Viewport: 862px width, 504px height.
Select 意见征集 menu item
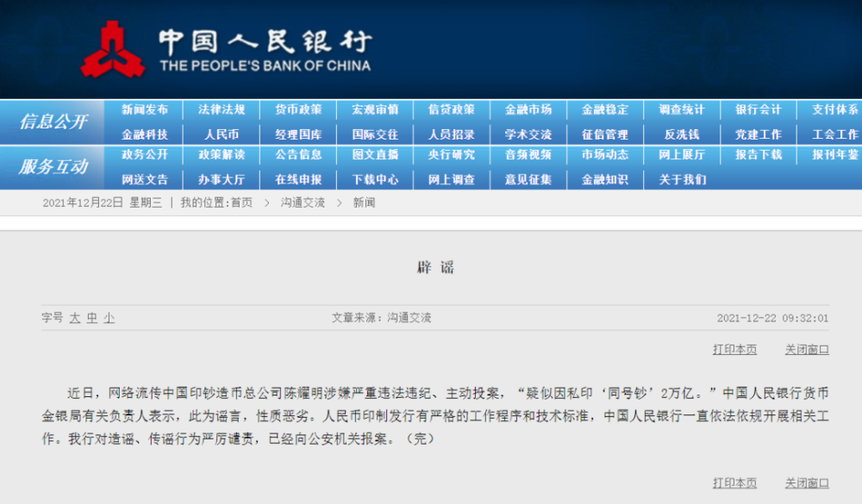(x=528, y=179)
